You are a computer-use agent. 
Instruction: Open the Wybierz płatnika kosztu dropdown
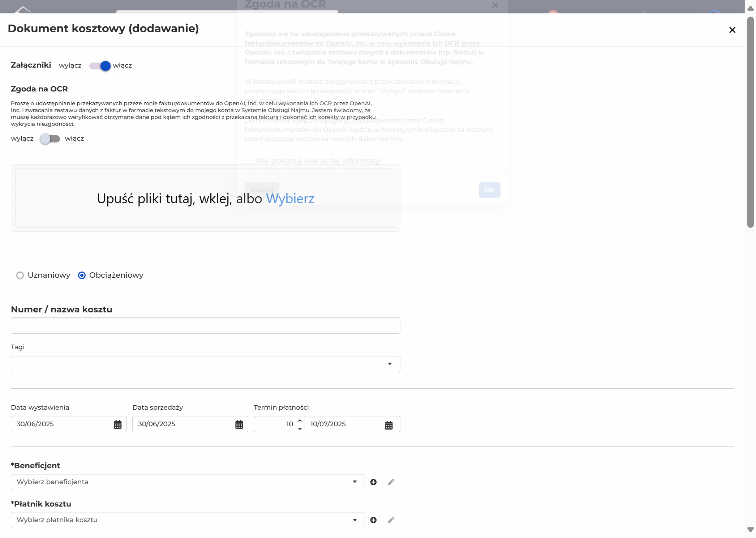(x=188, y=520)
